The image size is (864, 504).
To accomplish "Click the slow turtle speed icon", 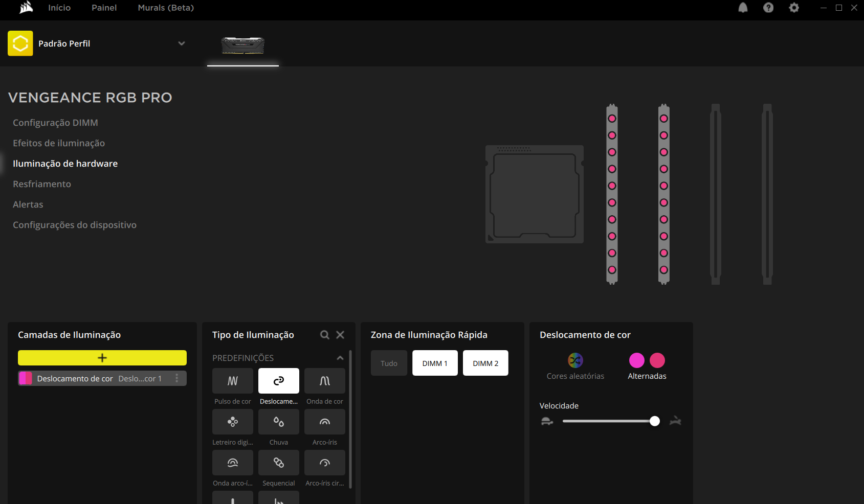I will (x=547, y=421).
